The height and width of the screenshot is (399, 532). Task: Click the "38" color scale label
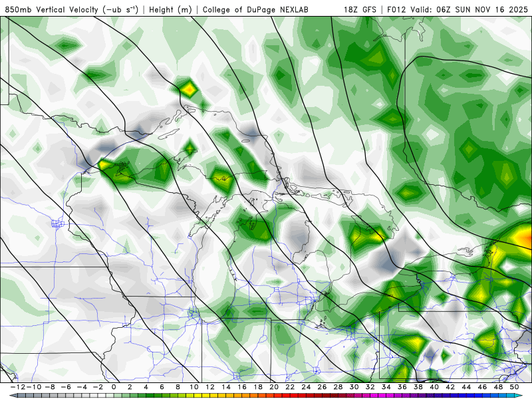tap(418, 387)
